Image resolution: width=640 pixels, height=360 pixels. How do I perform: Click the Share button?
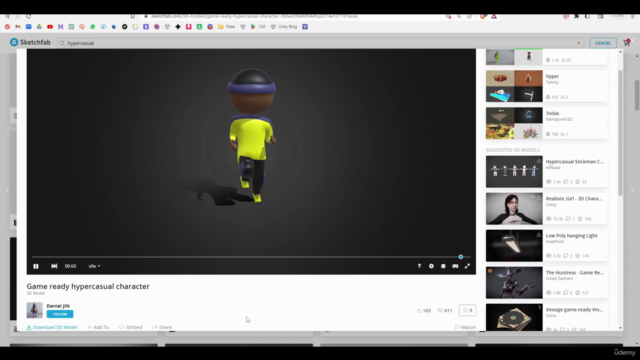(x=162, y=327)
